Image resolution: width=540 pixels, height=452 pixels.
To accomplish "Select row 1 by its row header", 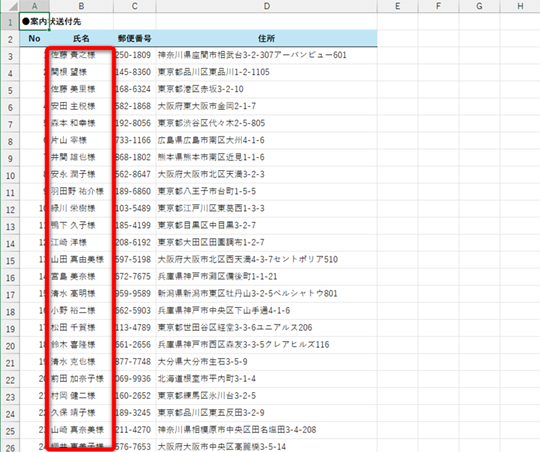I will click(x=10, y=22).
